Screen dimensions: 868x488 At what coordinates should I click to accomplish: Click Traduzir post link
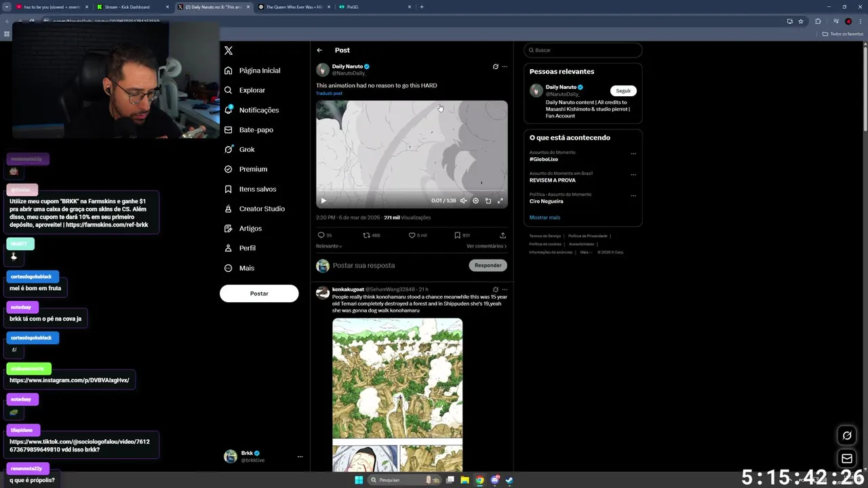[329, 94]
